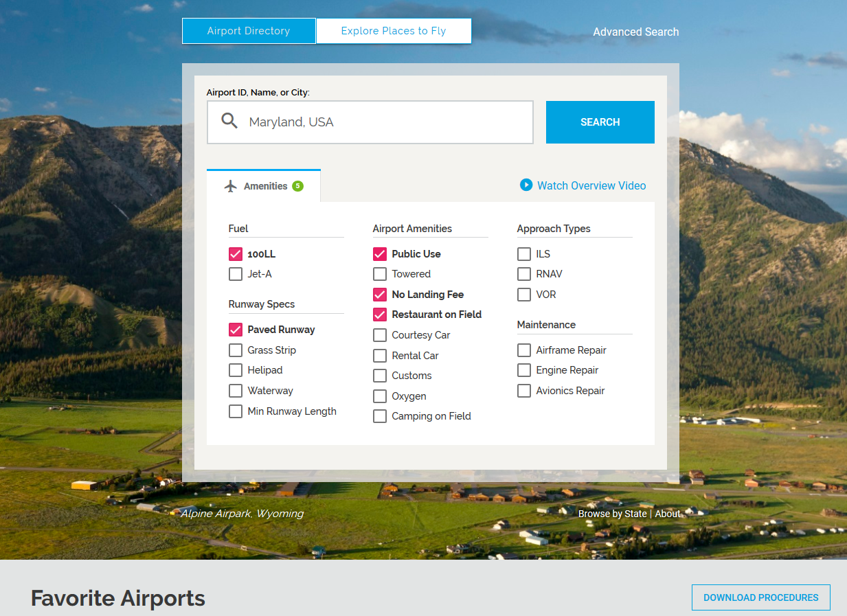Focus the Airport ID, Name, or City field
Image resolution: width=847 pixels, height=616 pixels.
pyautogui.click(x=370, y=122)
